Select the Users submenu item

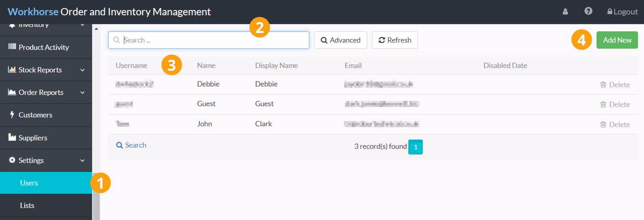click(x=46, y=183)
